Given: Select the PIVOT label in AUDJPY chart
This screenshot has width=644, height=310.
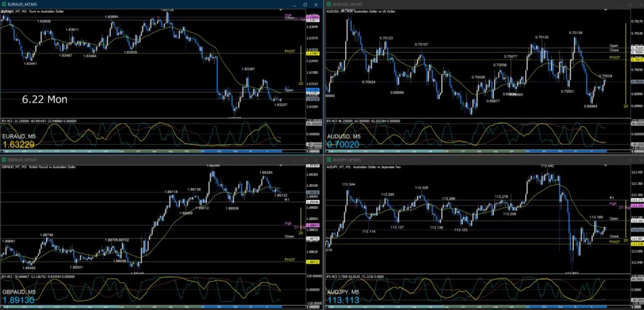Looking at the screenshot, I should point(614,242).
